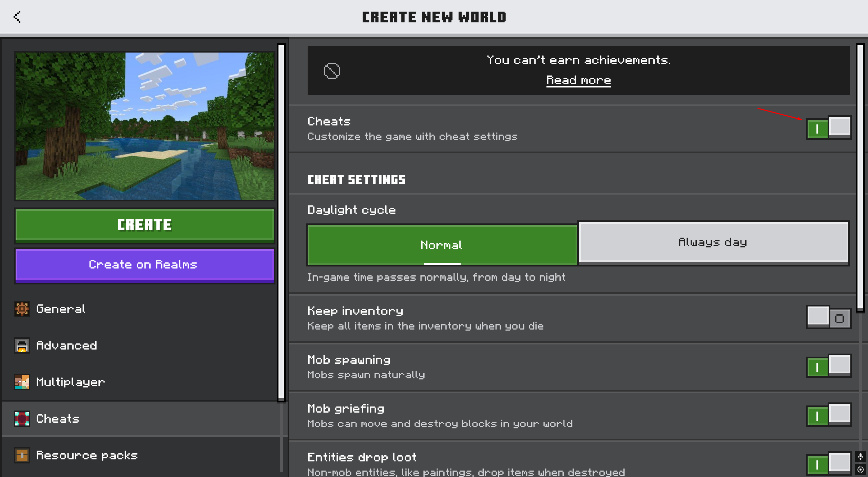This screenshot has width=868, height=477.
Task: Click the CREATE button
Action: pos(144,224)
